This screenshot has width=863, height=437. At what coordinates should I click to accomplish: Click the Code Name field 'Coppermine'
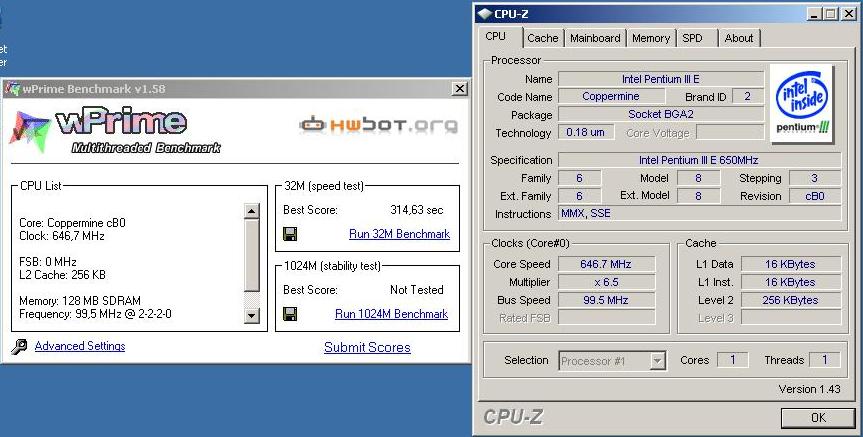coord(611,96)
